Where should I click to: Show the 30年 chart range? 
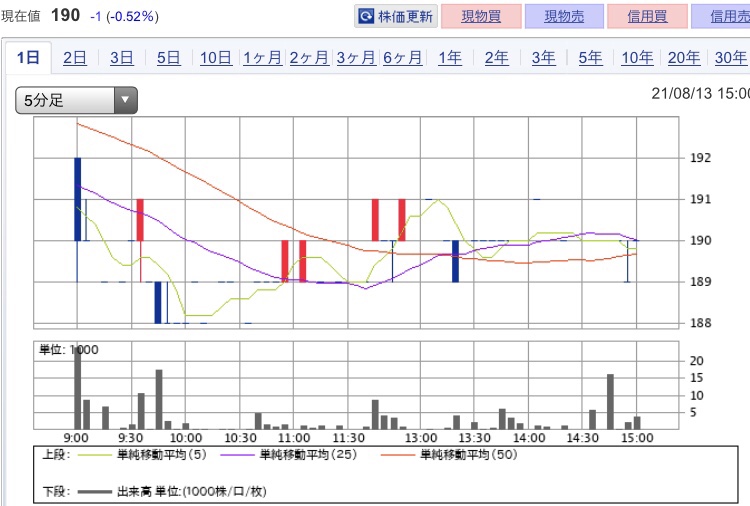(x=731, y=58)
